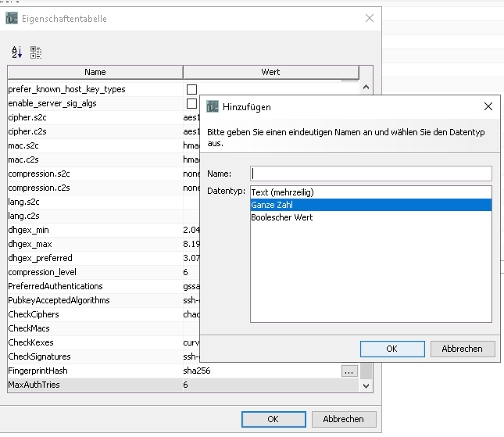Confirm the Hinzufügen dialog with OK
Viewport: 504px width, 437px height.
point(392,349)
